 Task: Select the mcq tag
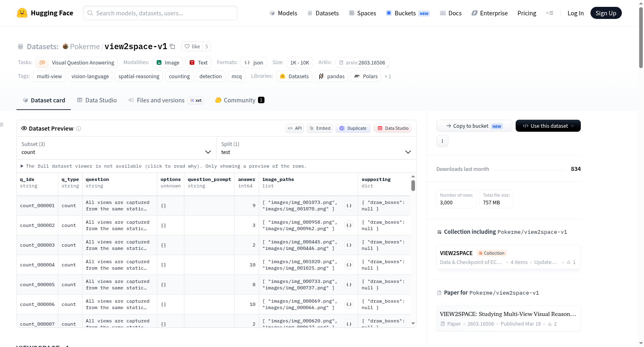click(237, 76)
